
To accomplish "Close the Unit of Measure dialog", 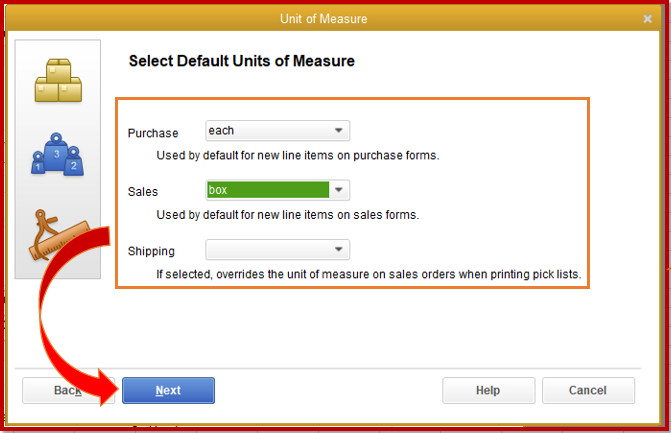I will (x=647, y=18).
